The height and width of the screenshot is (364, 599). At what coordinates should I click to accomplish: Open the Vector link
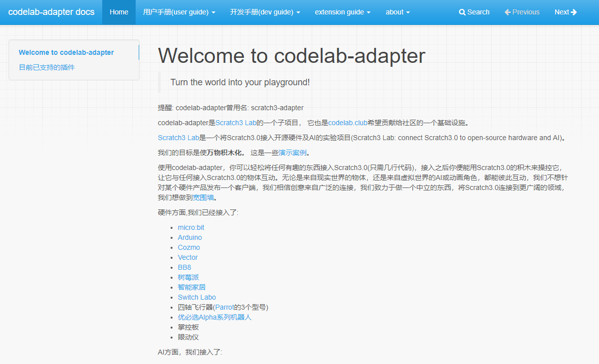pos(188,257)
